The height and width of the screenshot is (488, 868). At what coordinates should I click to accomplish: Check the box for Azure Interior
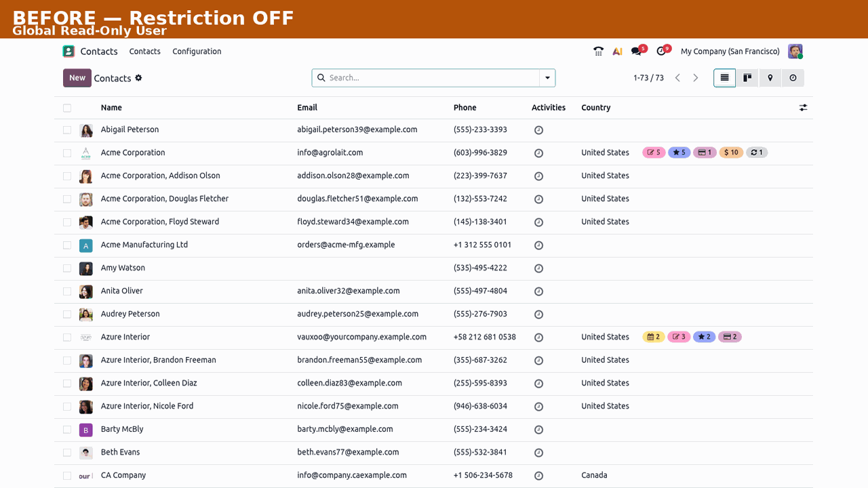coord(67,337)
